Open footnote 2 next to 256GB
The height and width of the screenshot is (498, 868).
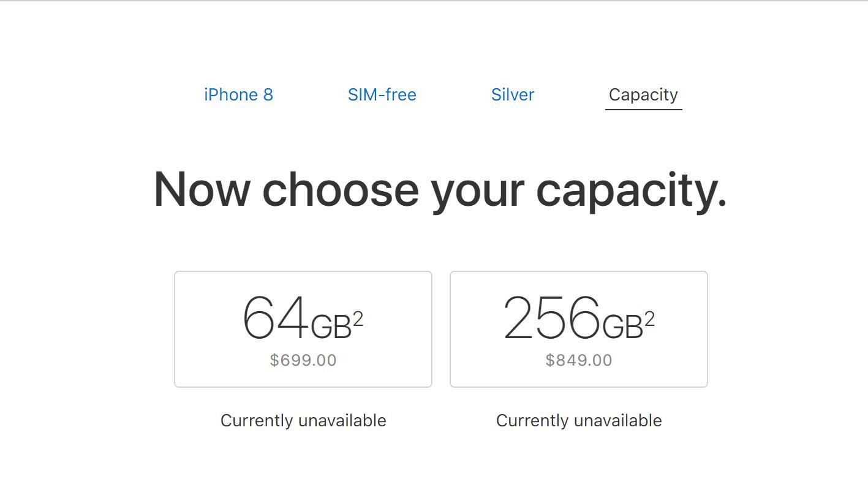[x=650, y=319]
